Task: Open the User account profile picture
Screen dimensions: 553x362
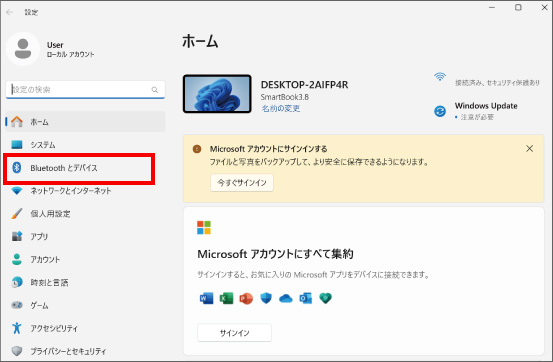Action: (23, 49)
